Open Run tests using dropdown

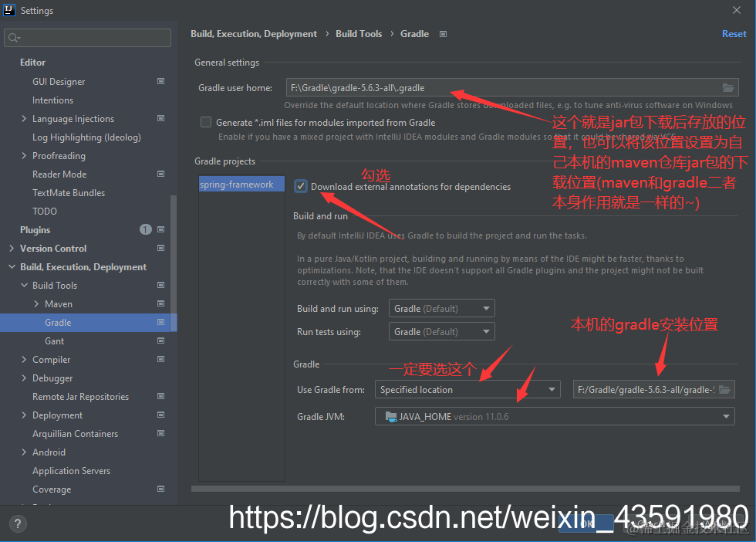441,331
